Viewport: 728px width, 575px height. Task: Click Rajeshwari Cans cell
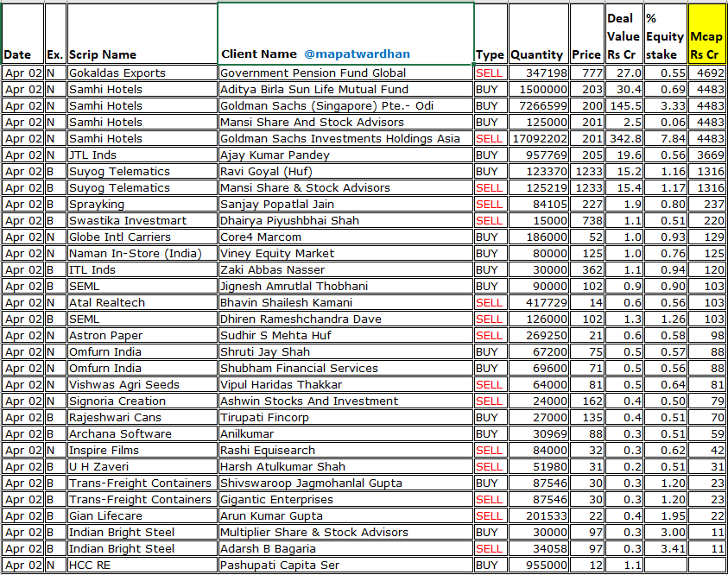(x=142, y=417)
